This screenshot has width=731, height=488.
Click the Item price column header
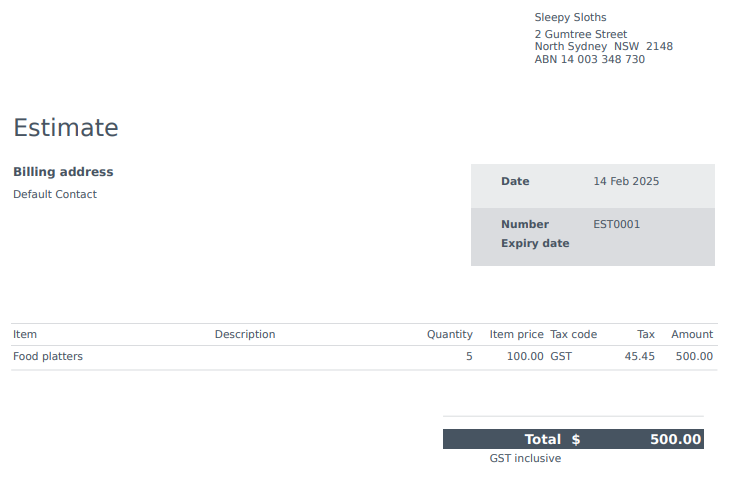tap(516, 335)
